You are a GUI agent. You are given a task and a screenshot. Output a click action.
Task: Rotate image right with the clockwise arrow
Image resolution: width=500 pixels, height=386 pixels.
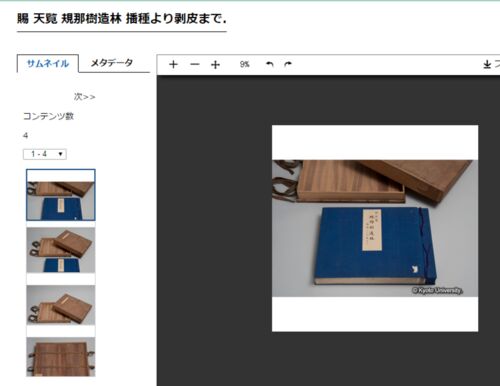tap(288, 64)
